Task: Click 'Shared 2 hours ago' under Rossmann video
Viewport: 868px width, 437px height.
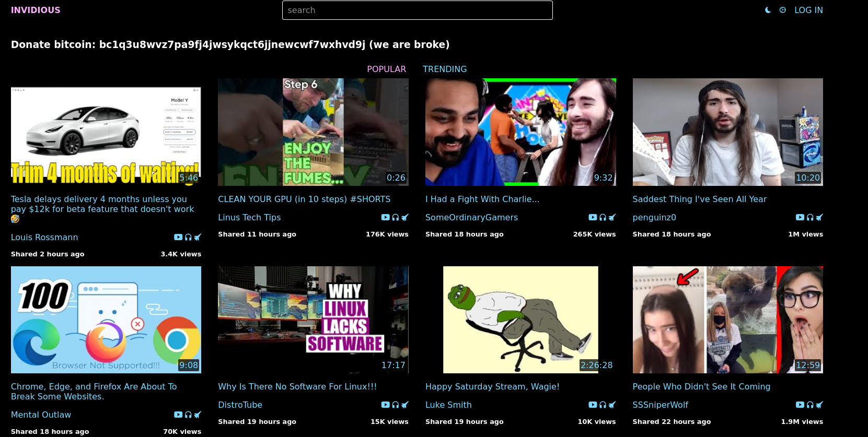Action: (48, 254)
